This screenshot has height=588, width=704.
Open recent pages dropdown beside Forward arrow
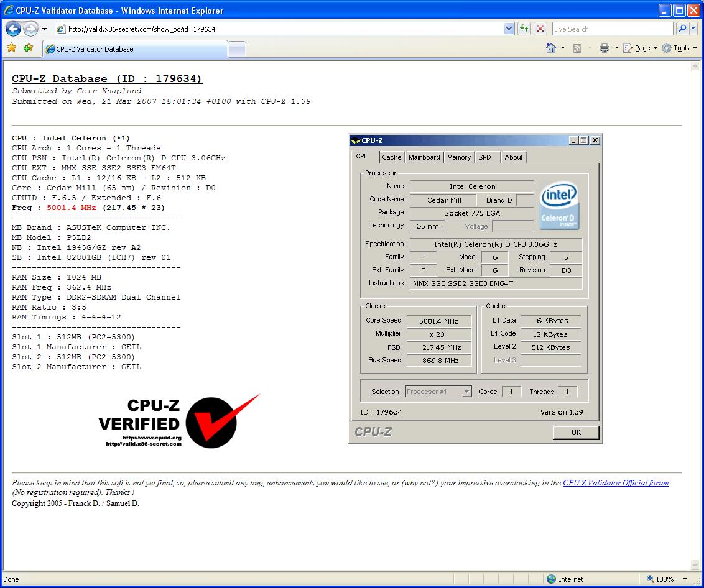tap(44, 29)
